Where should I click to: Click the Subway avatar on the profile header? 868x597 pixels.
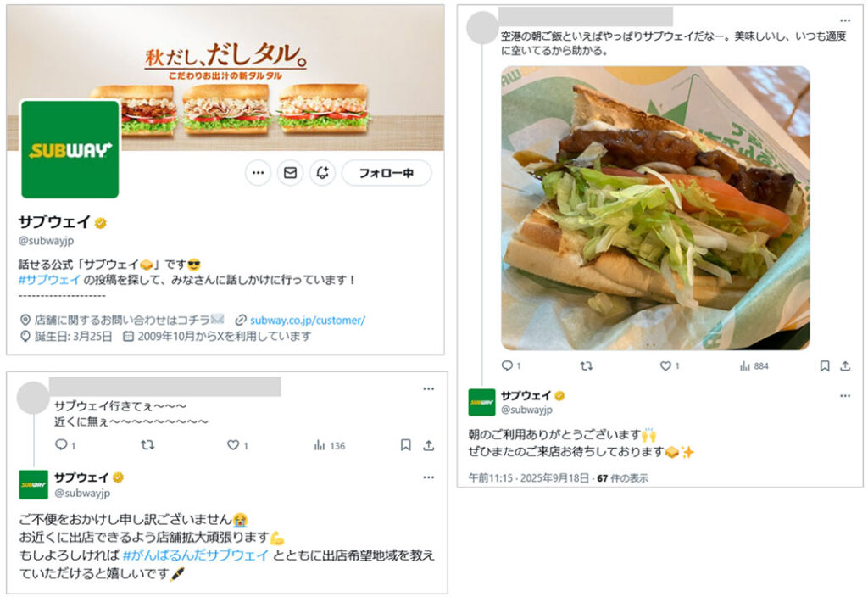pos(70,149)
